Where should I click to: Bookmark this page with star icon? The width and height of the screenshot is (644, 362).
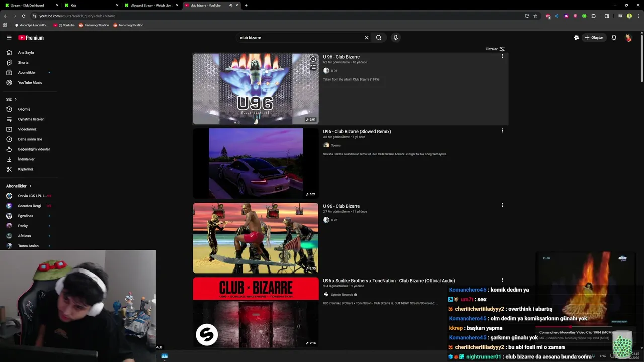535,16
